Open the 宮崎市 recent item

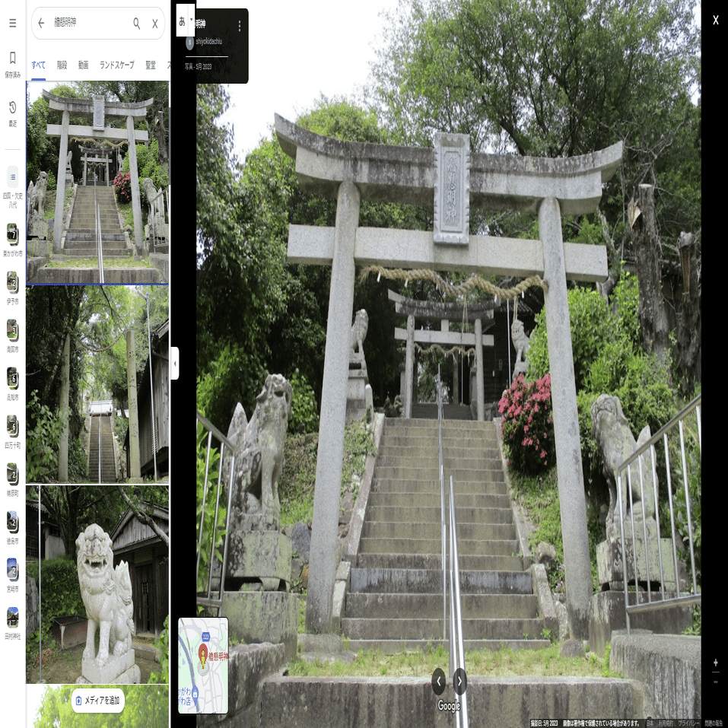pyautogui.click(x=12, y=575)
